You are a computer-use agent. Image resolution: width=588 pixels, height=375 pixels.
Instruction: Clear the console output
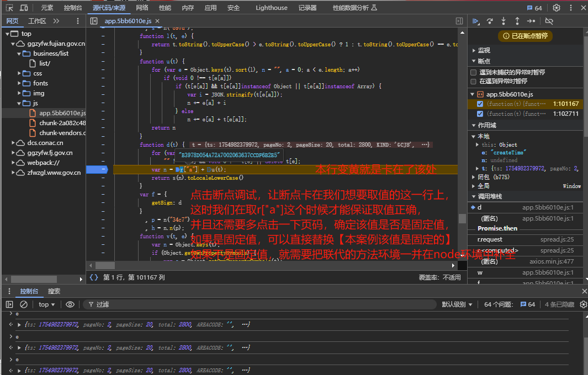pyautogui.click(x=24, y=304)
